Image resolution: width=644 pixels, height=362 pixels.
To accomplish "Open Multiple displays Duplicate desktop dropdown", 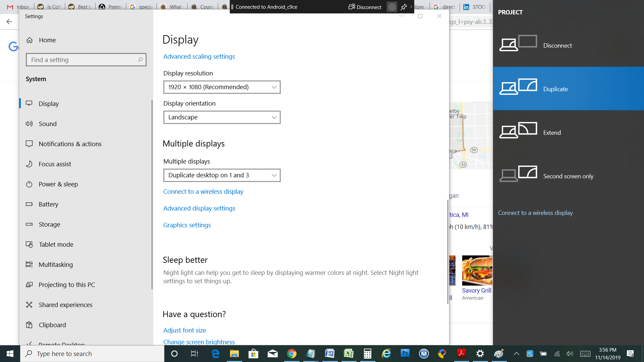I will (x=222, y=175).
